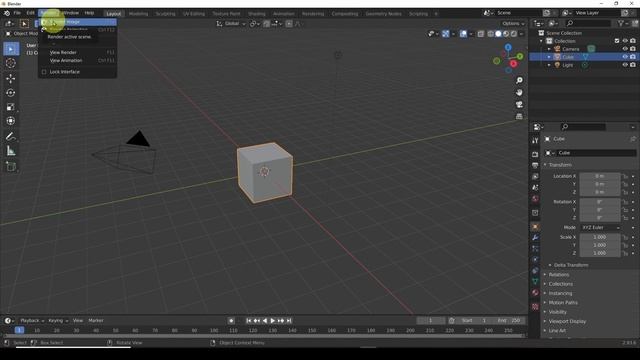Hide the Cube in viewport via eye

click(625, 57)
